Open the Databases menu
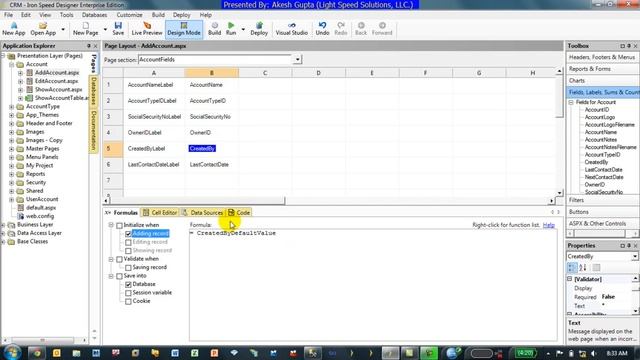The width and height of the screenshot is (640, 360). click(x=94, y=15)
